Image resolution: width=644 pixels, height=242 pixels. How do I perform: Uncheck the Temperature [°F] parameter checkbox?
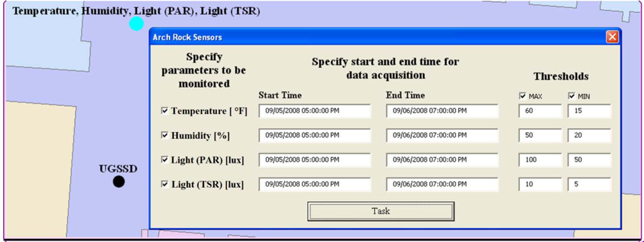click(x=164, y=111)
